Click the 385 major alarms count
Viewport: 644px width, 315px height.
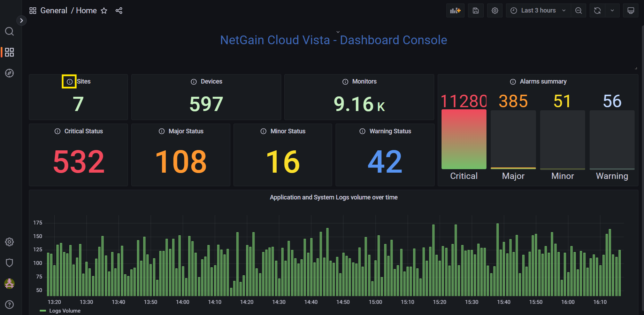click(x=513, y=101)
